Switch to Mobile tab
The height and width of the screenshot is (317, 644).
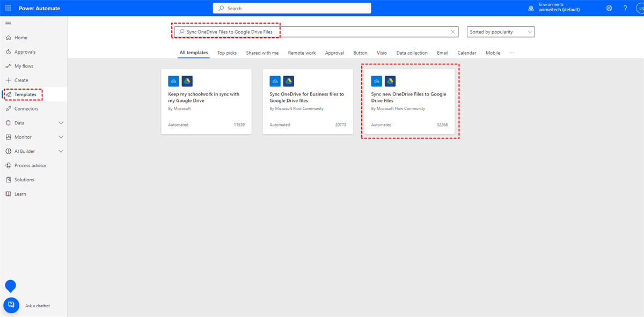[493, 53]
